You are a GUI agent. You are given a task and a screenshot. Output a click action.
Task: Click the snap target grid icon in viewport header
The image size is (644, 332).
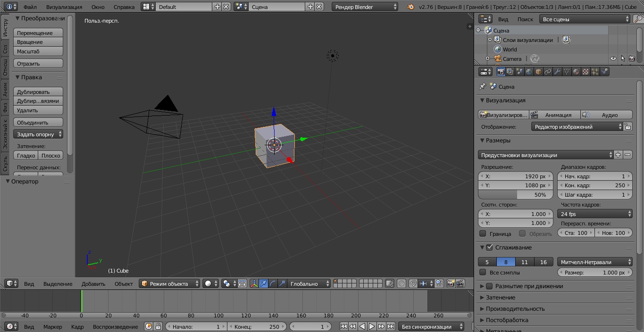coord(439,283)
